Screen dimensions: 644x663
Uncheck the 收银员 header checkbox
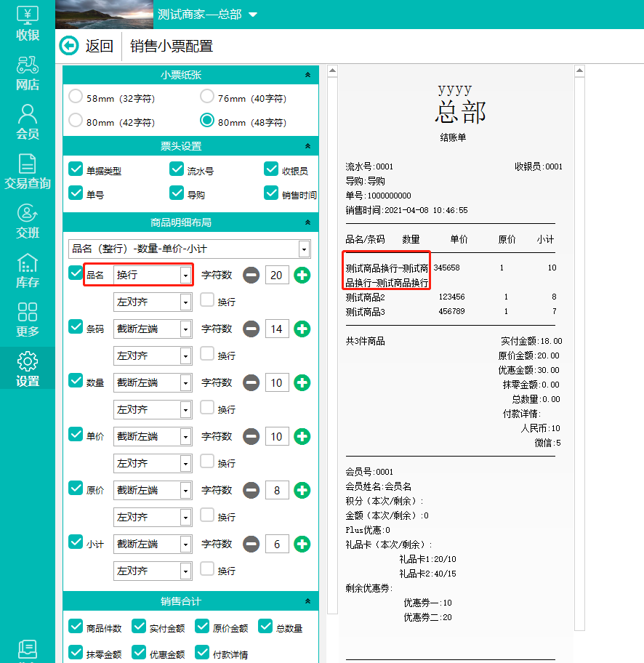coord(271,169)
